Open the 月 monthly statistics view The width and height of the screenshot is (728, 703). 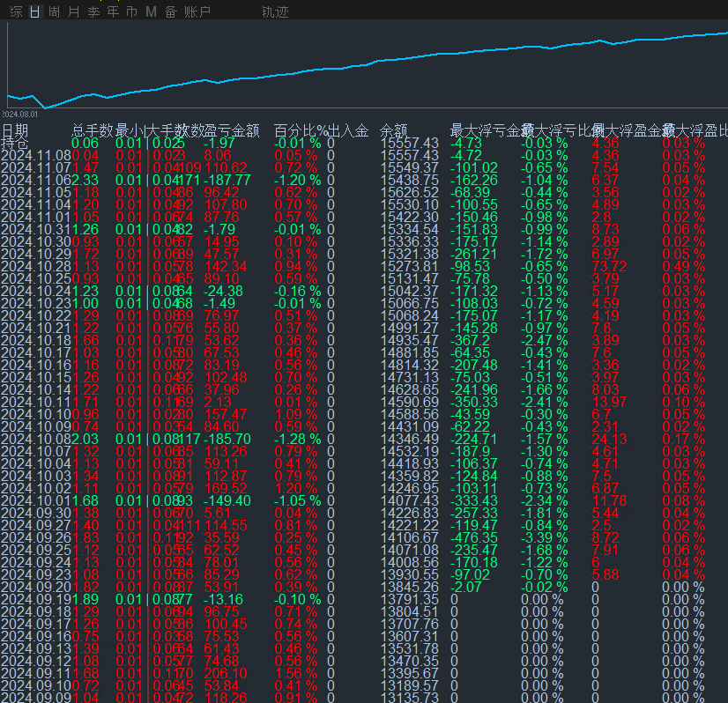[x=72, y=12]
